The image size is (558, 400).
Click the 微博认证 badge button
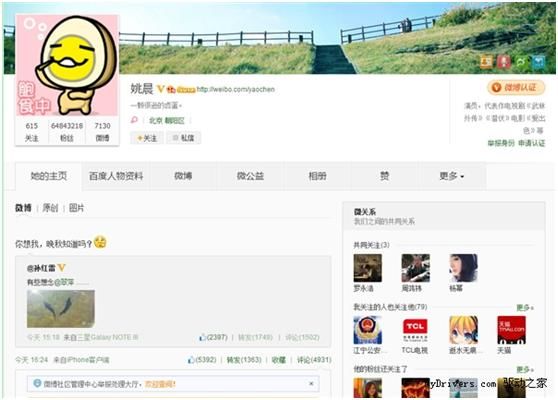click(x=516, y=88)
